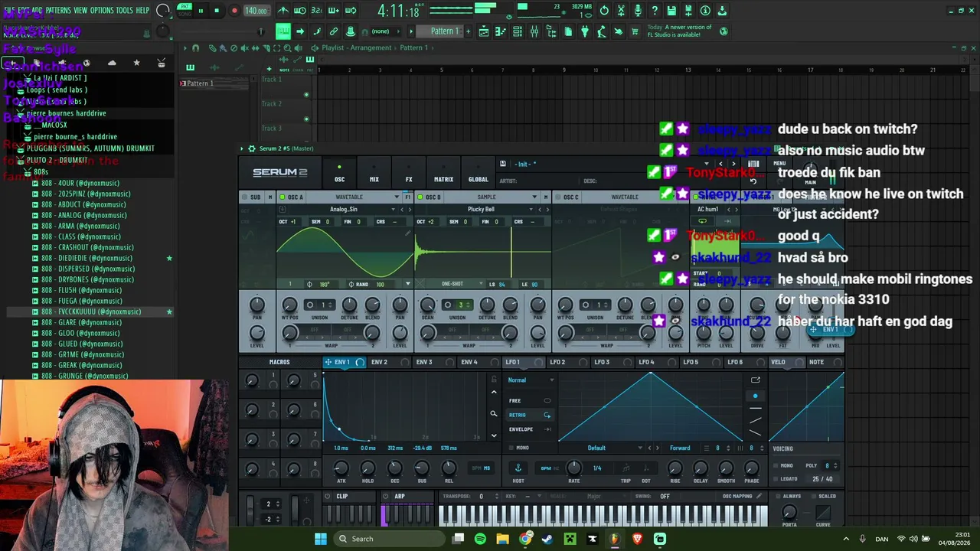This screenshot has width=980, height=551.
Task: Click the Serum HOST anchor icon
Action: [x=518, y=468]
